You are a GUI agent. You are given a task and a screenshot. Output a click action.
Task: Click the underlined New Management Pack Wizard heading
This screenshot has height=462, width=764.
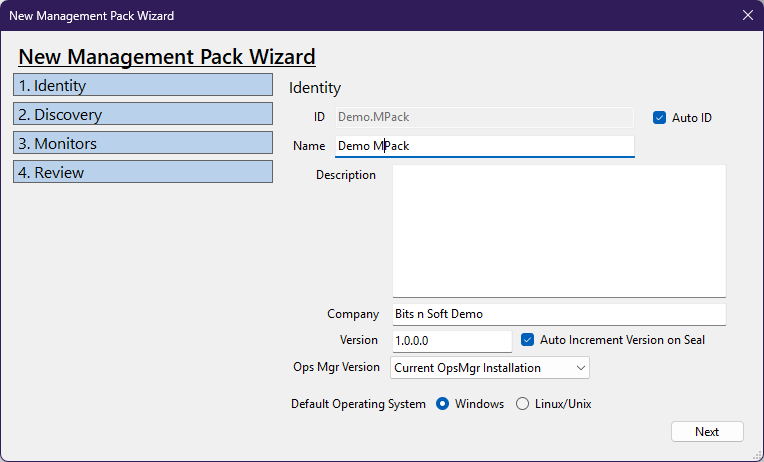coord(167,57)
